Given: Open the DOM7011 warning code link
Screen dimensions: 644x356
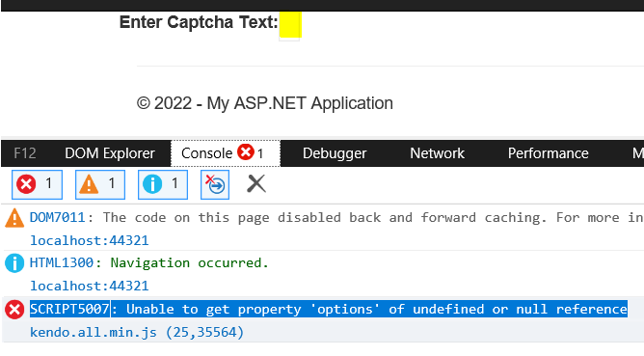Looking at the screenshot, I should tap(57, 217).
